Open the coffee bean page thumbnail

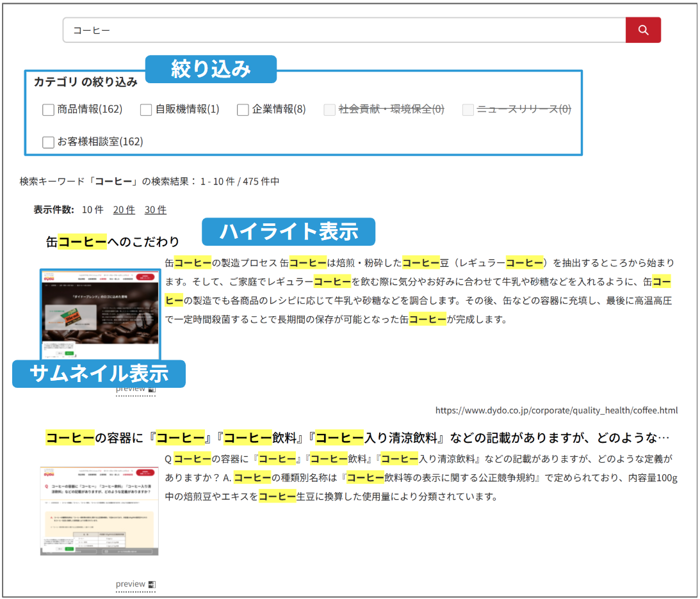(100, 314)
